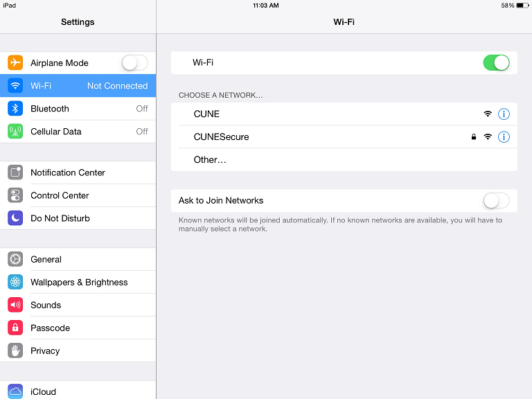Tap the orange Airplane Mode icon
The width and height of the screenshot is (532, 399).
click(15, 63)
